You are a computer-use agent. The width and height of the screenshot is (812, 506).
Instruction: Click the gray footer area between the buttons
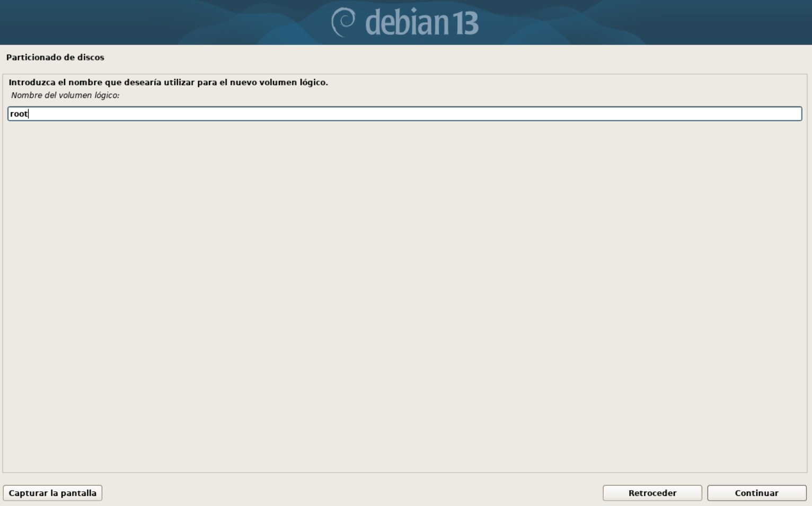point(352,493)
